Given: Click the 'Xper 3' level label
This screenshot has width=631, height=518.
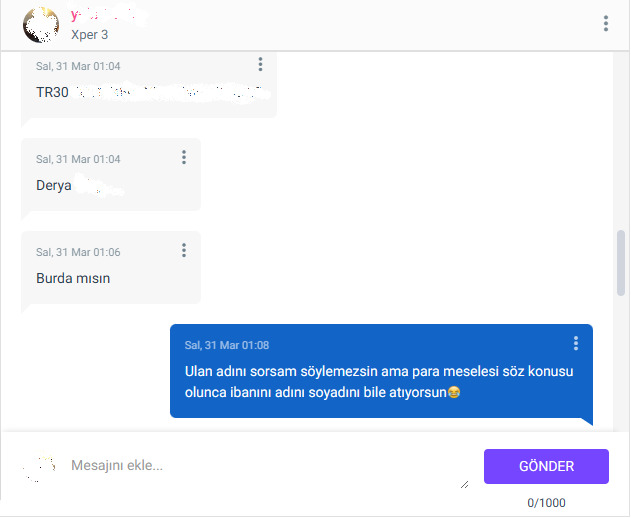Looking at the screenshot, I should coord(90,35).
